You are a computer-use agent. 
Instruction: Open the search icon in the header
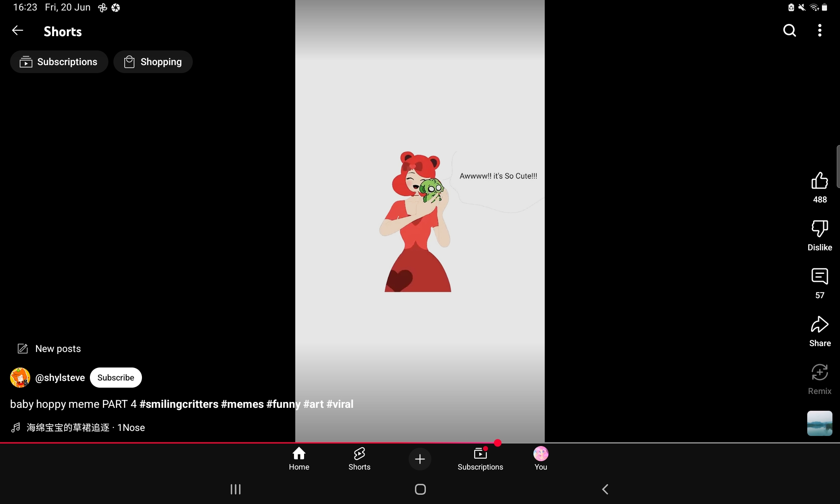pyautogui.click(x=790, y=30)
